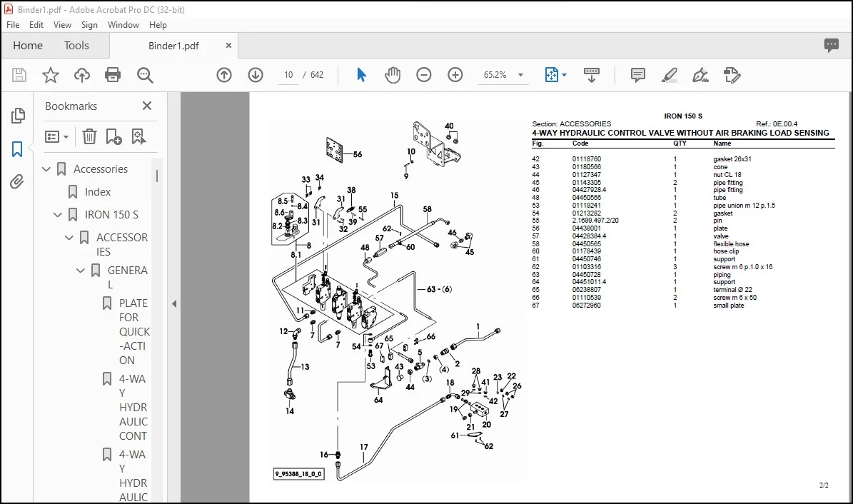Add a new bookmark icon
Image resolution: width=853 pixels, height=504 pixels.
(x=113, y=136)
